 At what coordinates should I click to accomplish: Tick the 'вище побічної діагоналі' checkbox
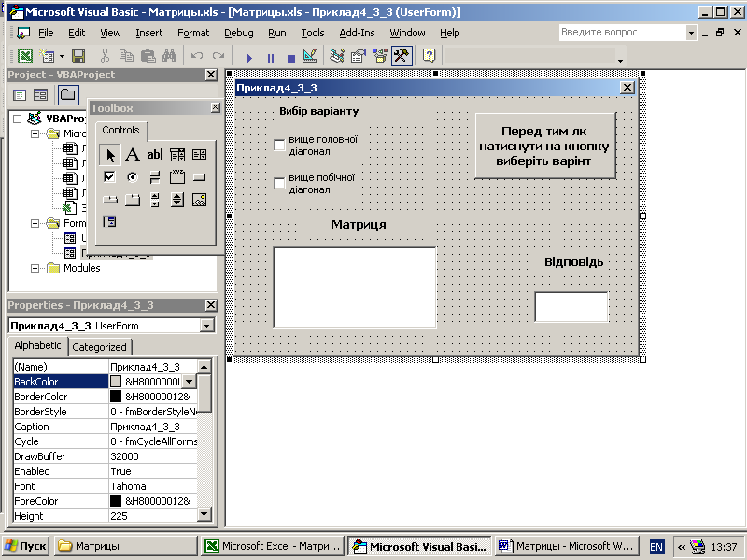tap(279, 183)
